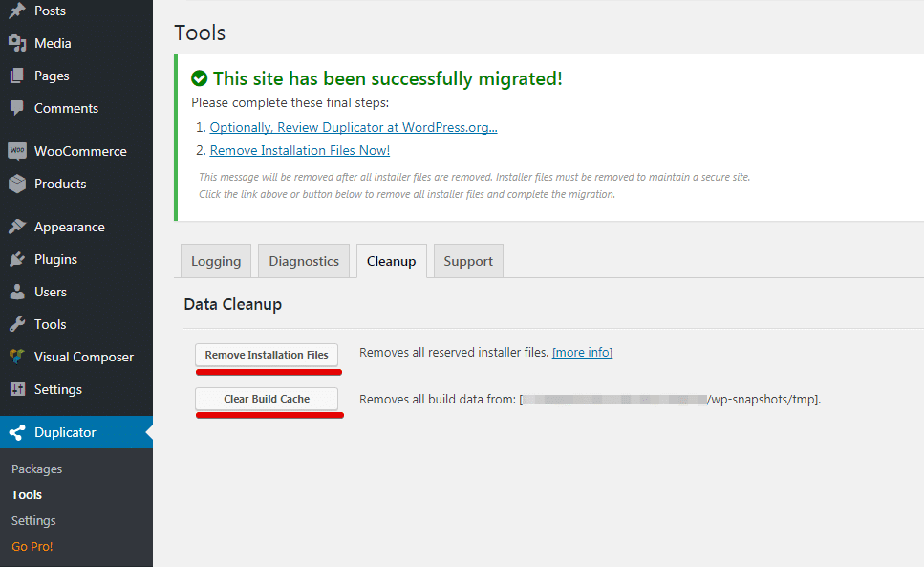Click the Clear Build Cache button
Image resolution: width=924 pixels, height=567 pixels.
tap(267, 399)
